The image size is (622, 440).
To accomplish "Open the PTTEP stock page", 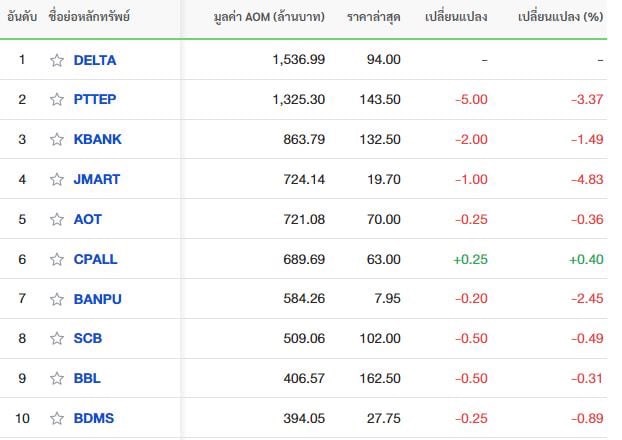I will (95, 99).
